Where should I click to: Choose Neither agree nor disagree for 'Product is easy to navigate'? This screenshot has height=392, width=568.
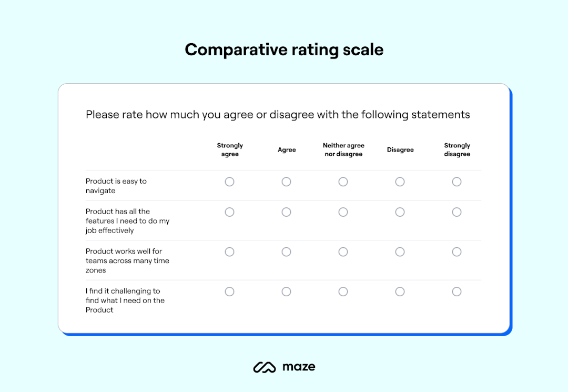pyautogui.click(x=343, y=182)
